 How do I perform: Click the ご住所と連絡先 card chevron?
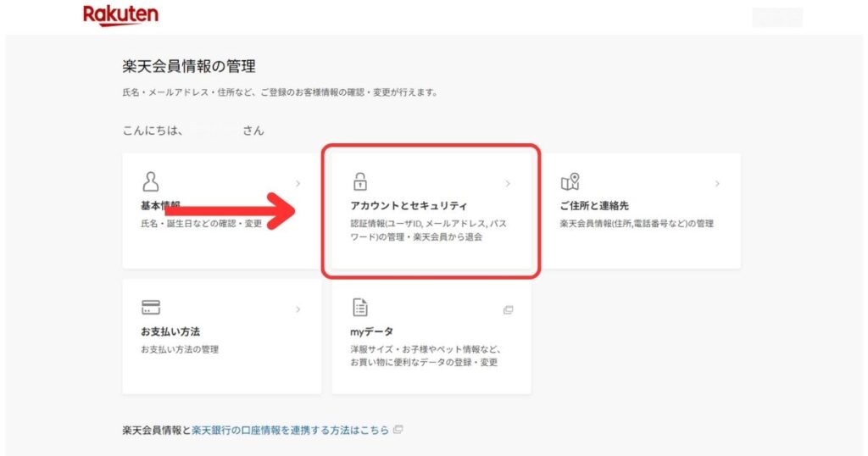point(717,184)
